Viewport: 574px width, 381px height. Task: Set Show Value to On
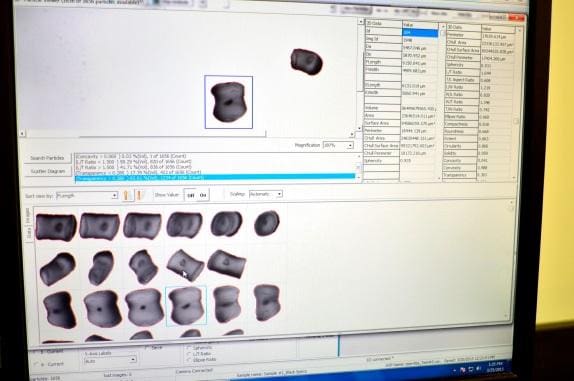203,195
